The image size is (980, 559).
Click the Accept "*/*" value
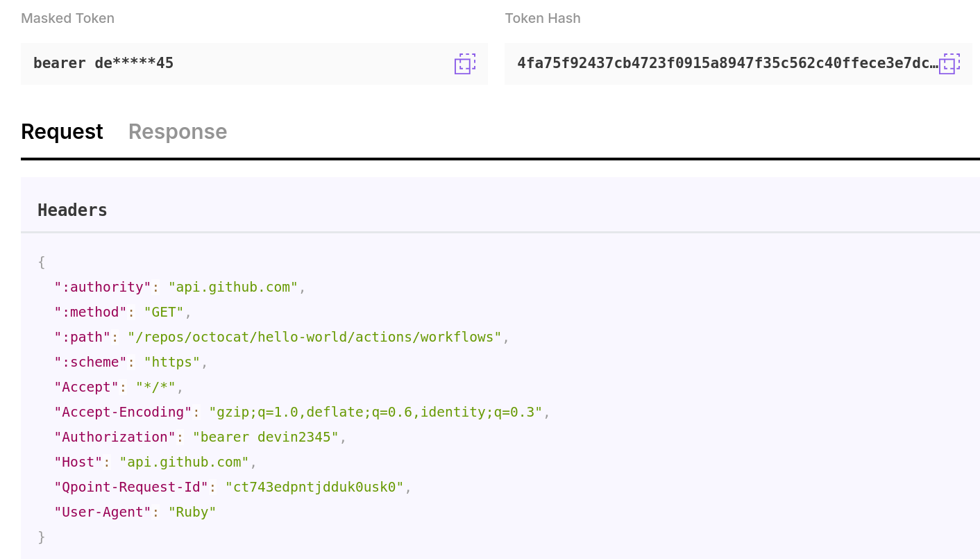[156, 387]
